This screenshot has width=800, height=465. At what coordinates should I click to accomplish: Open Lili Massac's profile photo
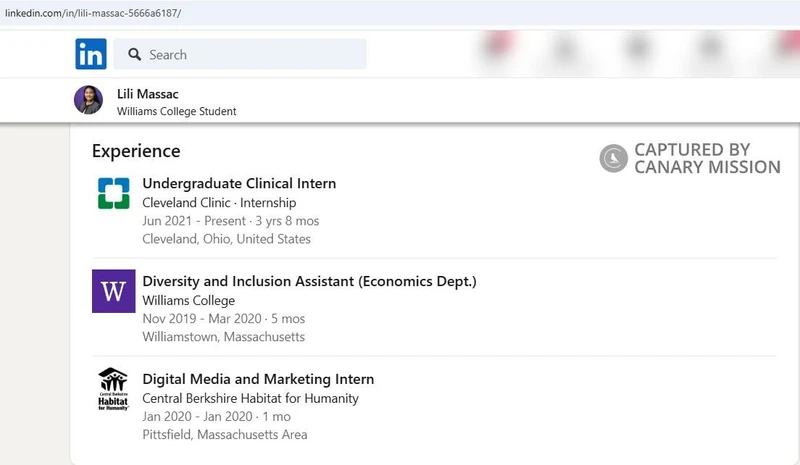point(88,100)
